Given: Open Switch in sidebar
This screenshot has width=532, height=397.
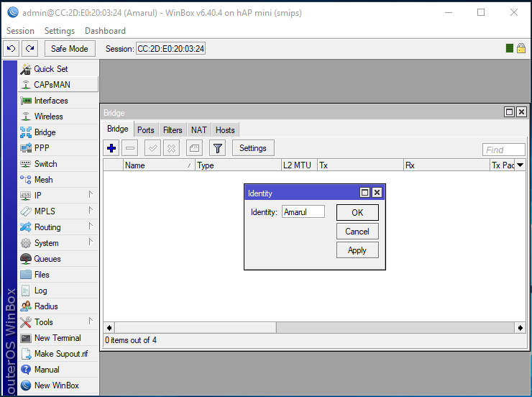Looking at the screenshot, I should click(x=58, y=164).
